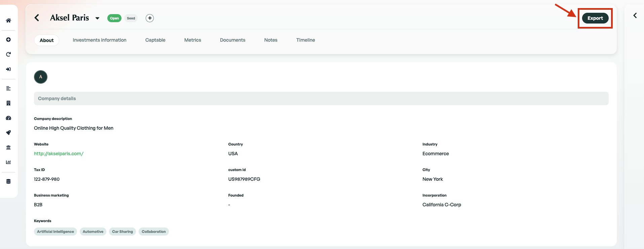The height and width of the screenshot is (249, 644).
Task: Open the dashboard gauge sidebar icon
Action: pyautogui.click(x=8, y=118)
